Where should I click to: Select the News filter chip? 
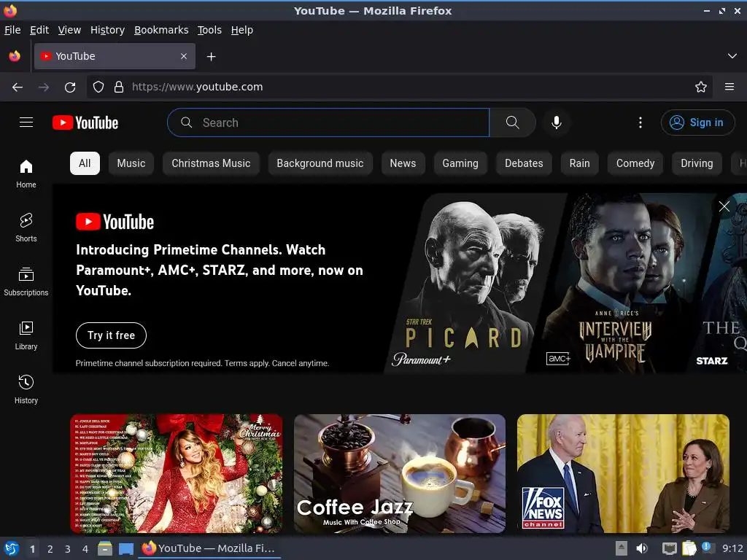[403, 163]
